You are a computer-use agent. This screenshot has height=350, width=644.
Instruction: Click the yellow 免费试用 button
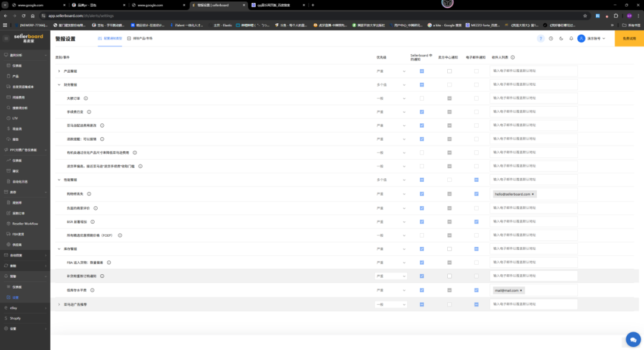[629, 39]
